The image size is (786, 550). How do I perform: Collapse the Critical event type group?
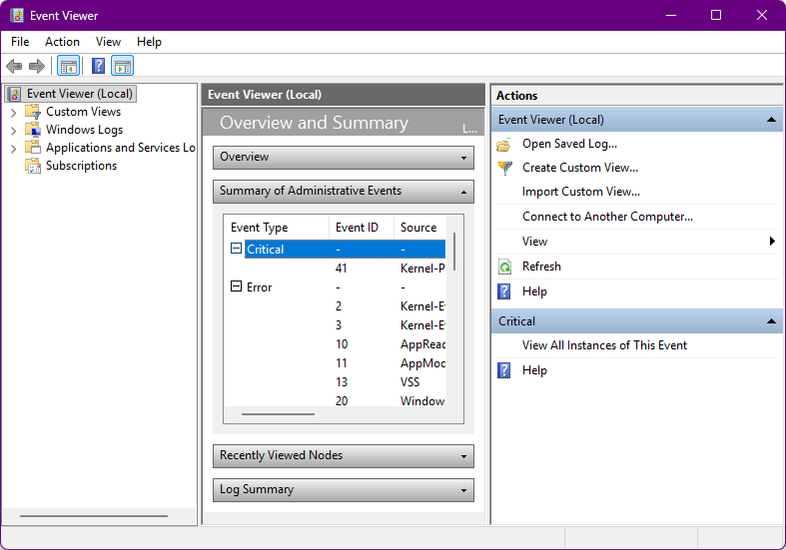pos(236,249)
